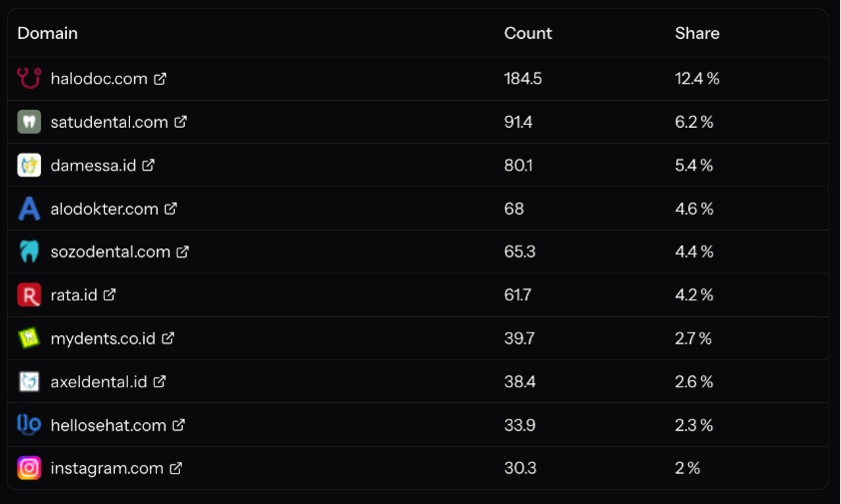Image resolution: width=841 pixels, height=504 pixels.
Task: Sort table by Domain column header
Action: click(47, 33)
